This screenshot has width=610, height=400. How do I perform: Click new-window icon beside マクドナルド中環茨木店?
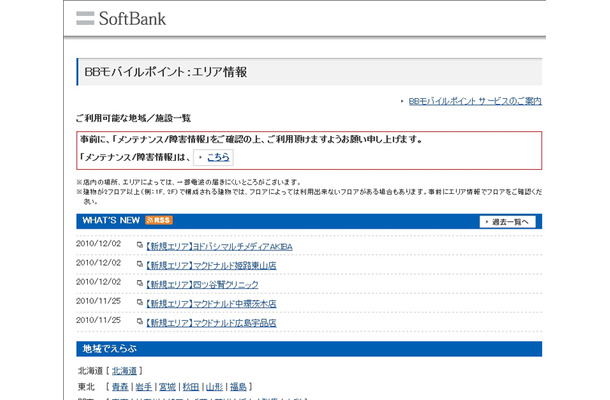pyautogui.click(x=140, y=302)
